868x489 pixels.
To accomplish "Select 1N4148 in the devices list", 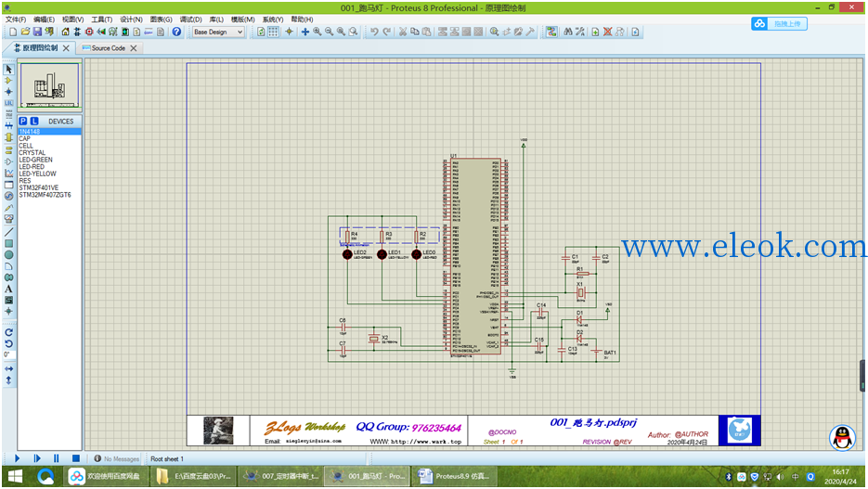I will (x=49, y=132).
